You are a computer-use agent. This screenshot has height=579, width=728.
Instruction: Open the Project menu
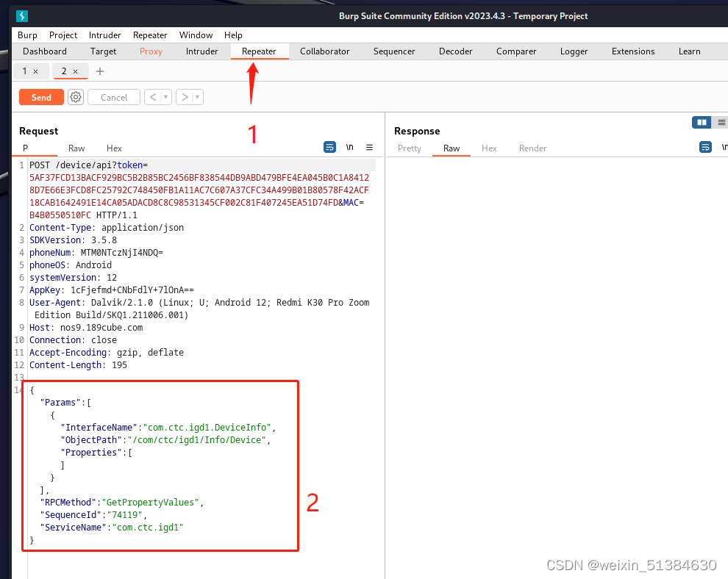(63, 35)
